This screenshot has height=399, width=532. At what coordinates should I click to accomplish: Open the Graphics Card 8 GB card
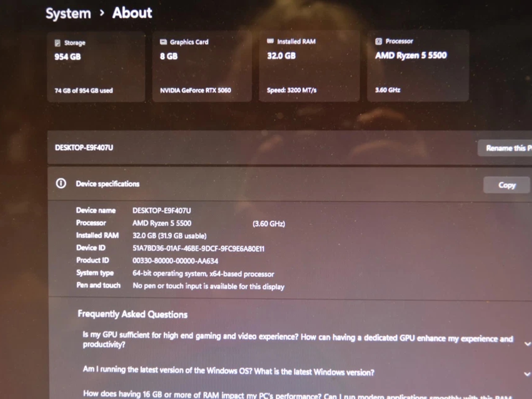[x=202, y=66]
